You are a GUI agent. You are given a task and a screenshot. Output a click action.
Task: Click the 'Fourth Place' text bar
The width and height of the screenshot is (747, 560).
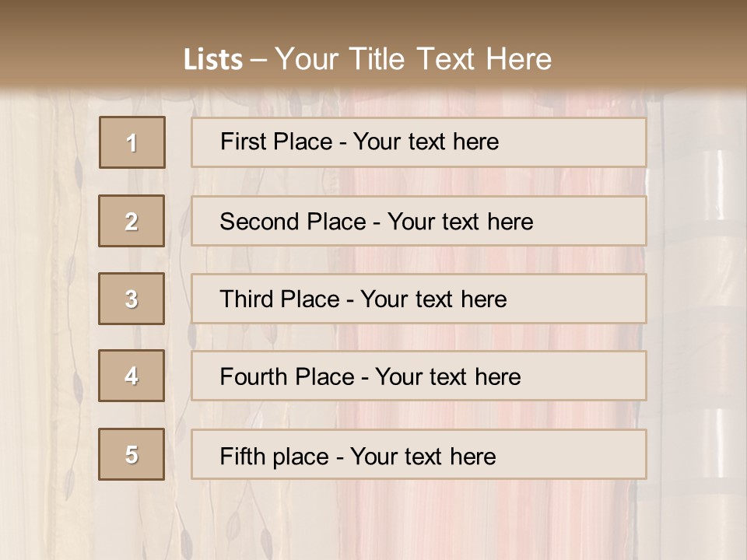[419, 376]
